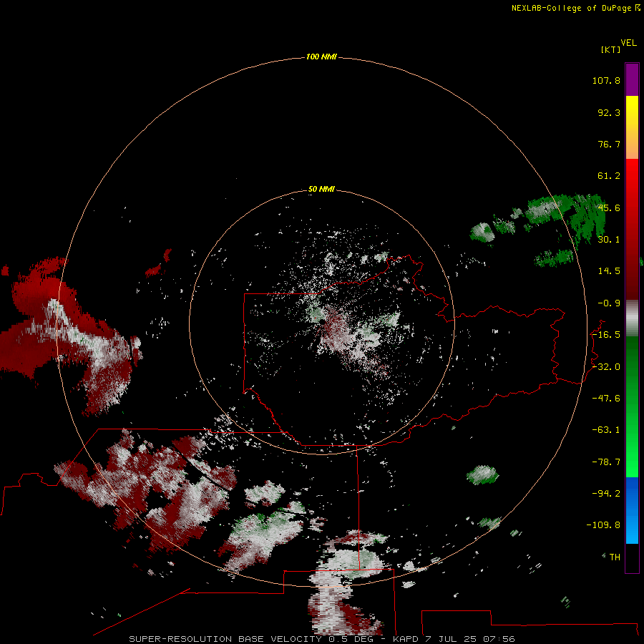Click the TH threshold label
Screen dimensions: 644x644
(x=615, y=557)
